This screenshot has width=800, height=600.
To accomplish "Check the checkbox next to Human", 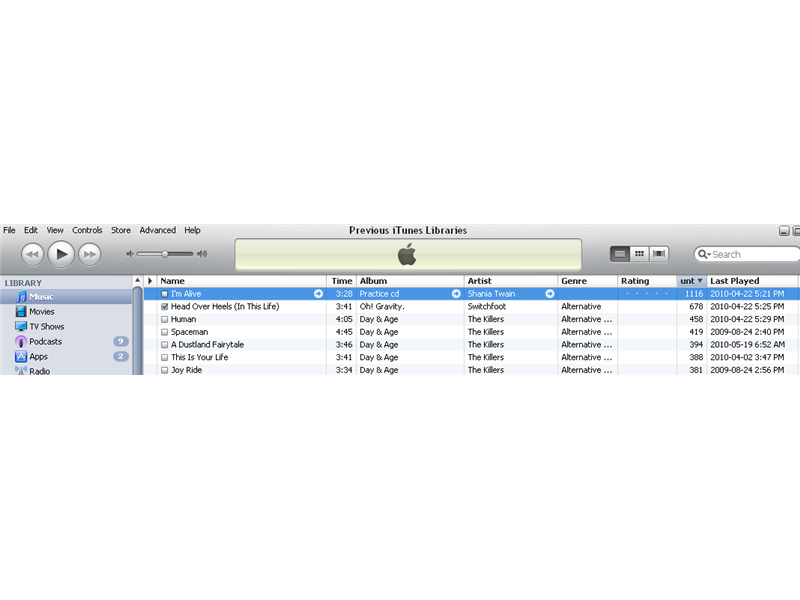I will (164, 319).
